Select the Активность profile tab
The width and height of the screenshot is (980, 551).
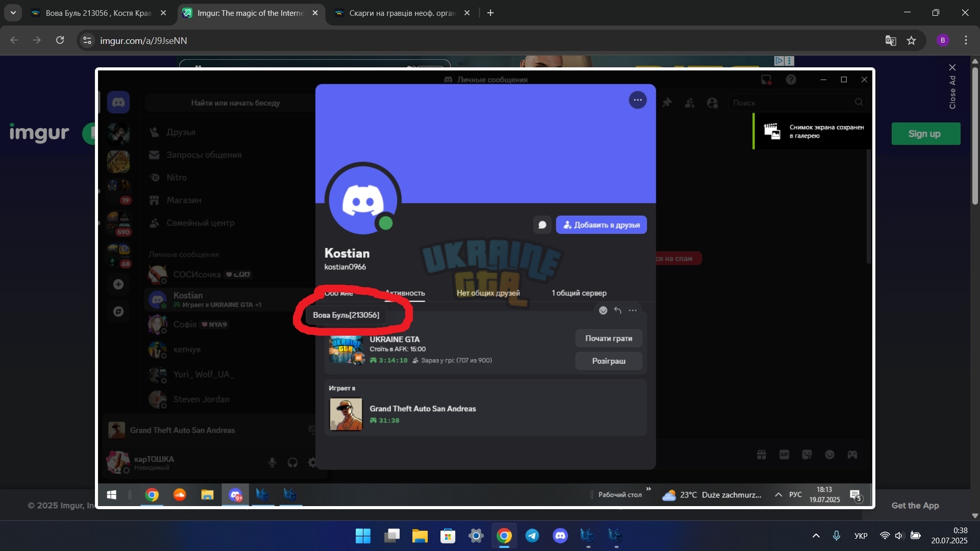pos(405,293)
